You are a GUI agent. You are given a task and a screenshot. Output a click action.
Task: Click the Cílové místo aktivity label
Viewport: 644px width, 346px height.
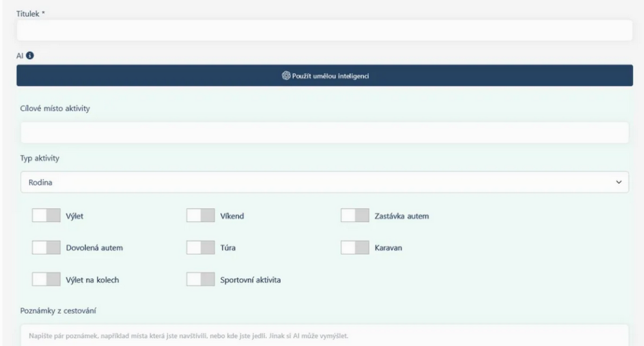point(55,108)
